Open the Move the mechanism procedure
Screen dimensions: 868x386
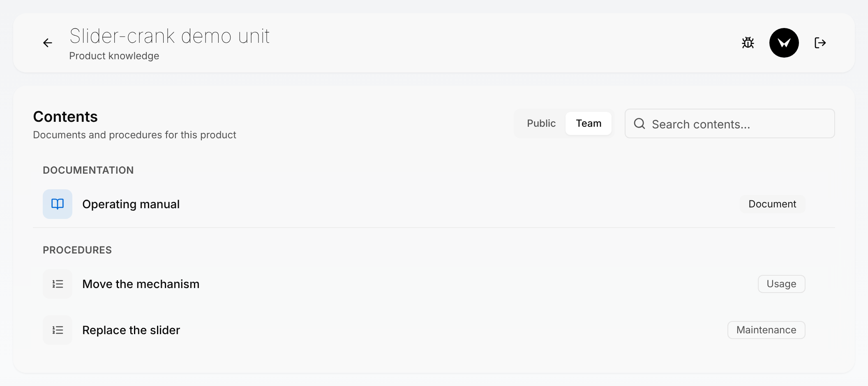(434, 284)
